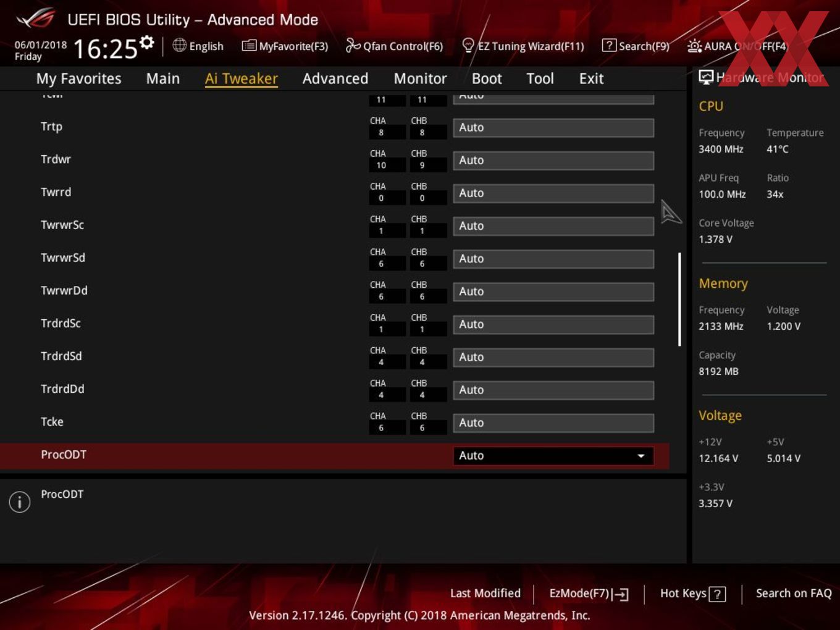This screenshot has width=840, height=630.
Task: Click the Tcke Auto field
Action: click(553, 422)
